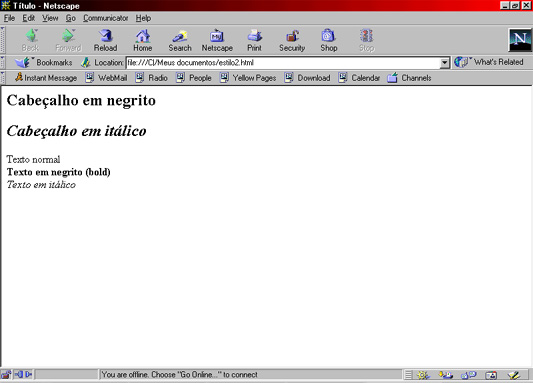Open Calendar from personal toolbar
This screenshot has width=533, height=383.
click(359, 78)
